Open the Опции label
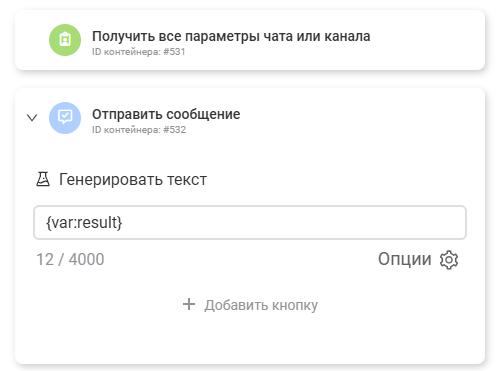 pos(404,259)
